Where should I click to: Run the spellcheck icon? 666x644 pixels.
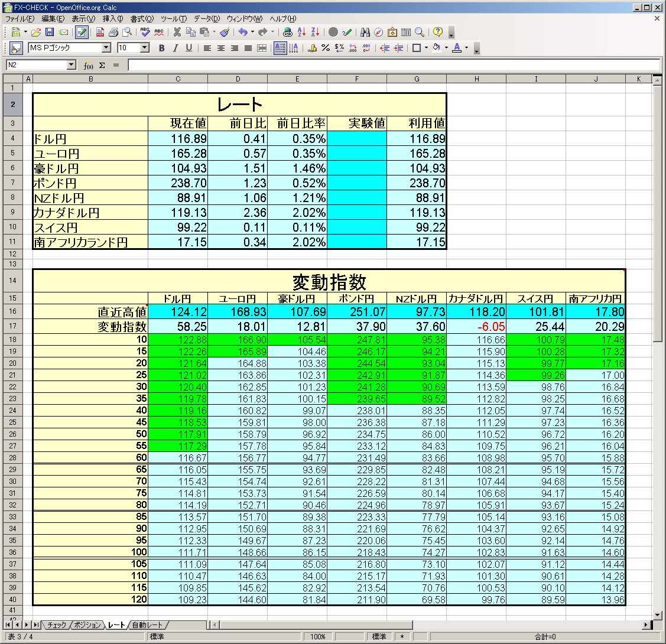(x=145, y=32)
